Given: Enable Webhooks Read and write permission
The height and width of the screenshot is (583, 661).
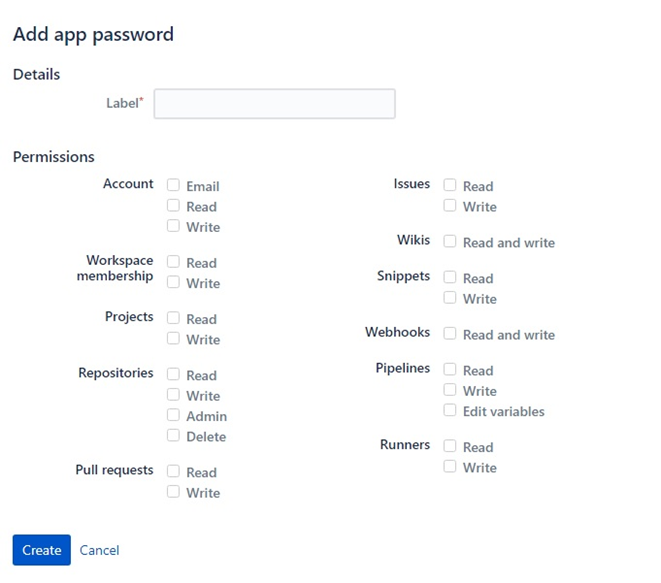Looking at the screenshot, I should pyautogui.click(x=451, y=333).
